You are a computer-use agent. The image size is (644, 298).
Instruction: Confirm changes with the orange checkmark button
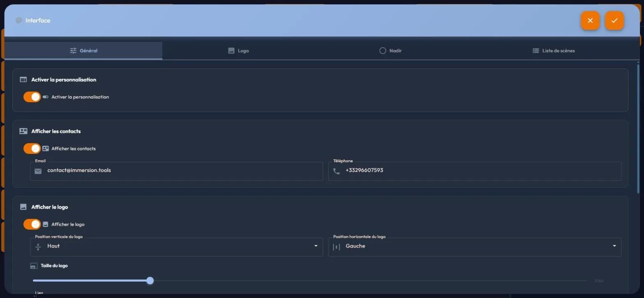point(614,21)
